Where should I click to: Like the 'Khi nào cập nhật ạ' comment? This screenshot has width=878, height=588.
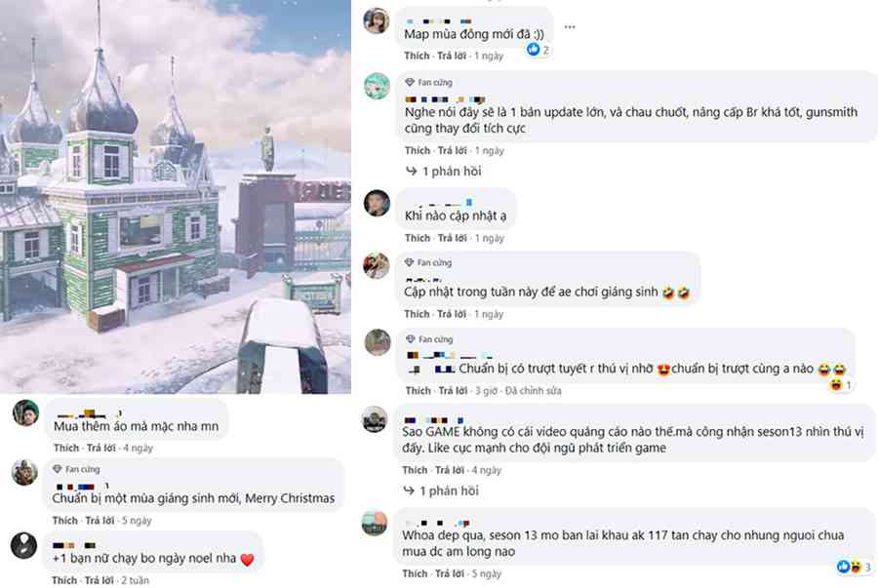point(418,238)
